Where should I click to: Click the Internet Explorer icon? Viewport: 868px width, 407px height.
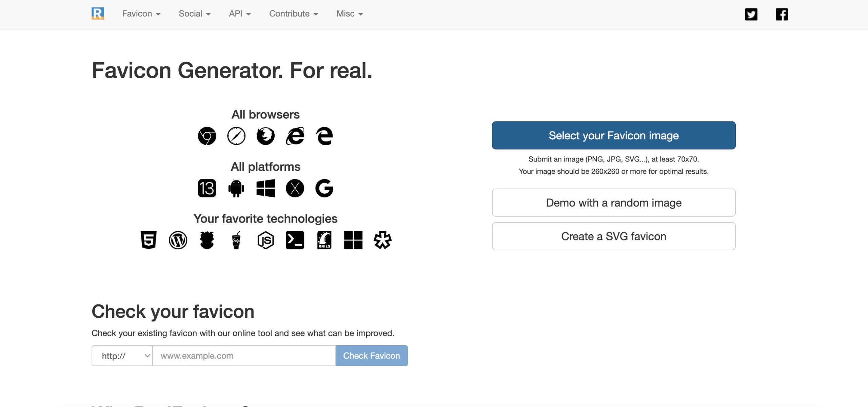[295, 136]
